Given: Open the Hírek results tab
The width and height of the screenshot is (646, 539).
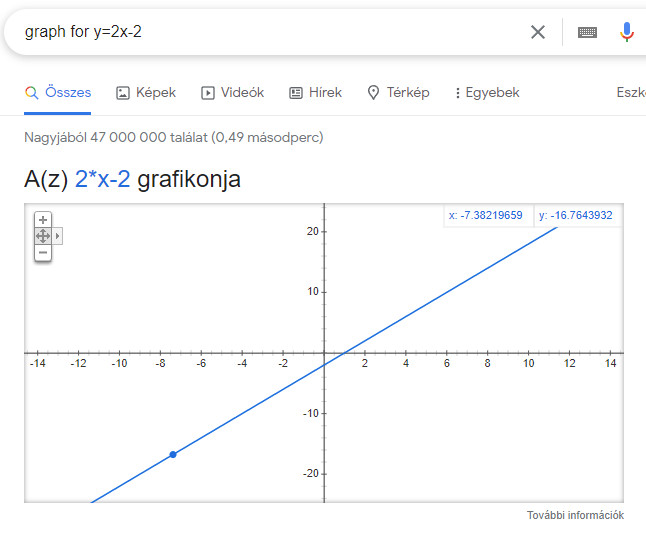Looking at the screenshot, I should [315, 93].
